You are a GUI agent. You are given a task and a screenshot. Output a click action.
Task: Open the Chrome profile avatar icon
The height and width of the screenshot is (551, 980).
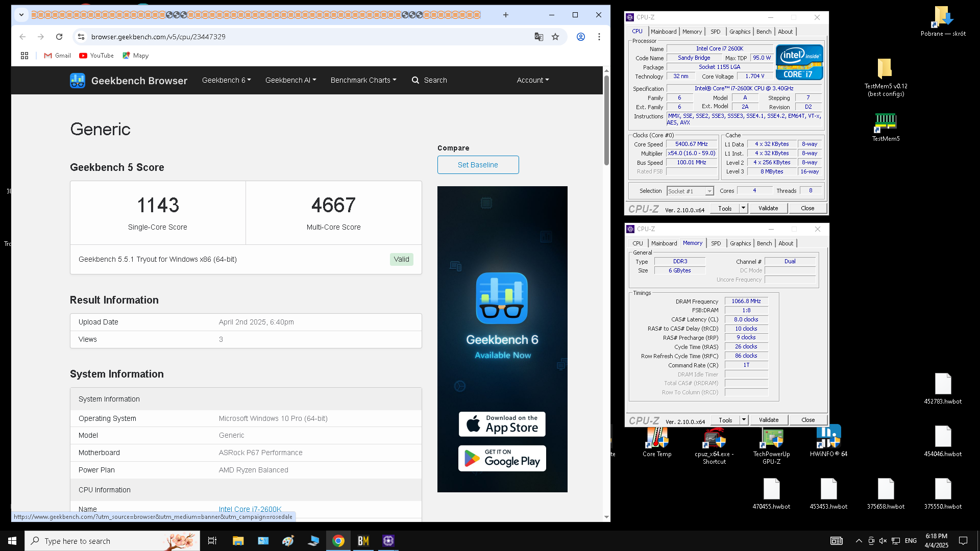(x=581, y=37)
